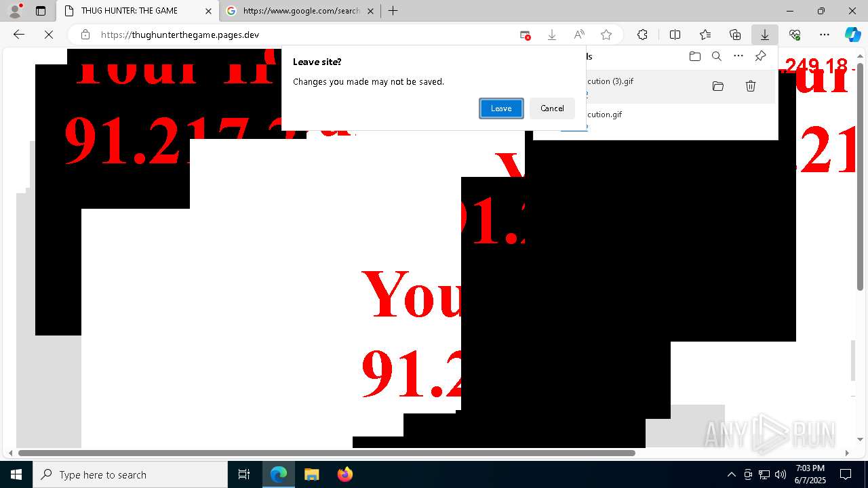The height and width of the screenshot is (488, 868).
Task: Open Task View
Action: click(x=244, y=474)
